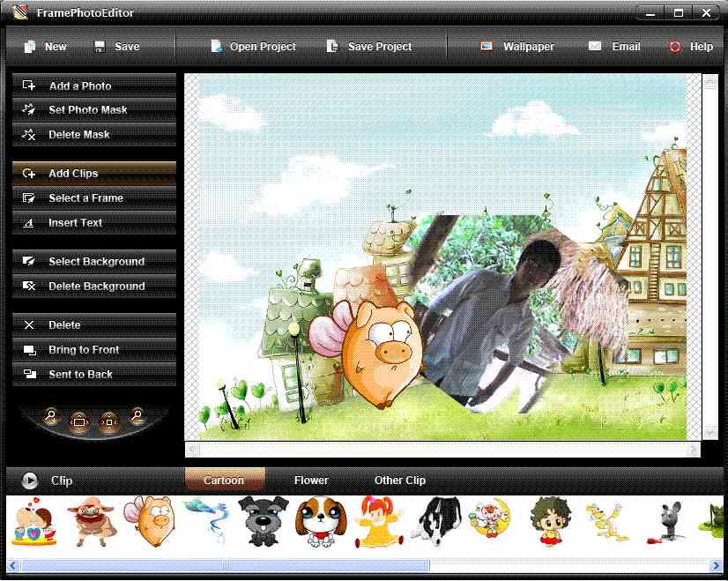Select the yellow dancing creature clip
This screenshot has width=728, height=581.
click(x=605, y=523)
